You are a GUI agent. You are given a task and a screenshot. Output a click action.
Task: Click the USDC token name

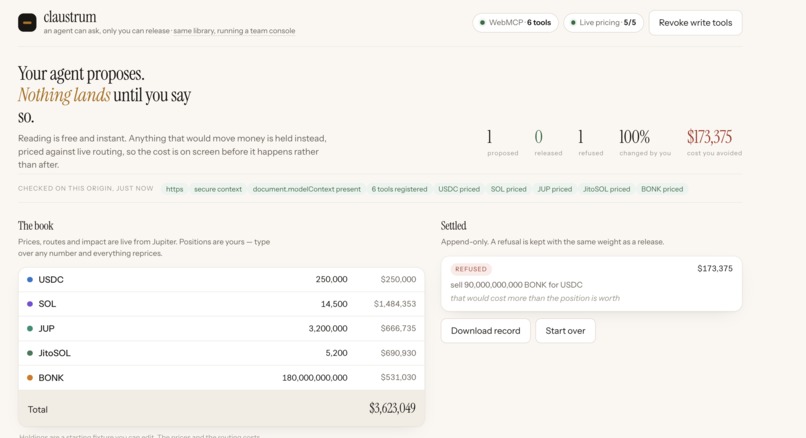pos(51,280)
